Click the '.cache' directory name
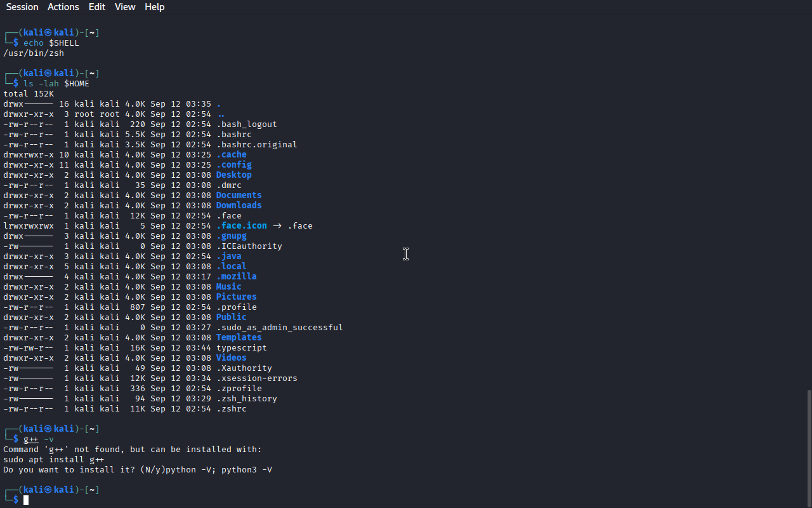The width and height of the screenshot is (812, 508). (x=232, y=155)
